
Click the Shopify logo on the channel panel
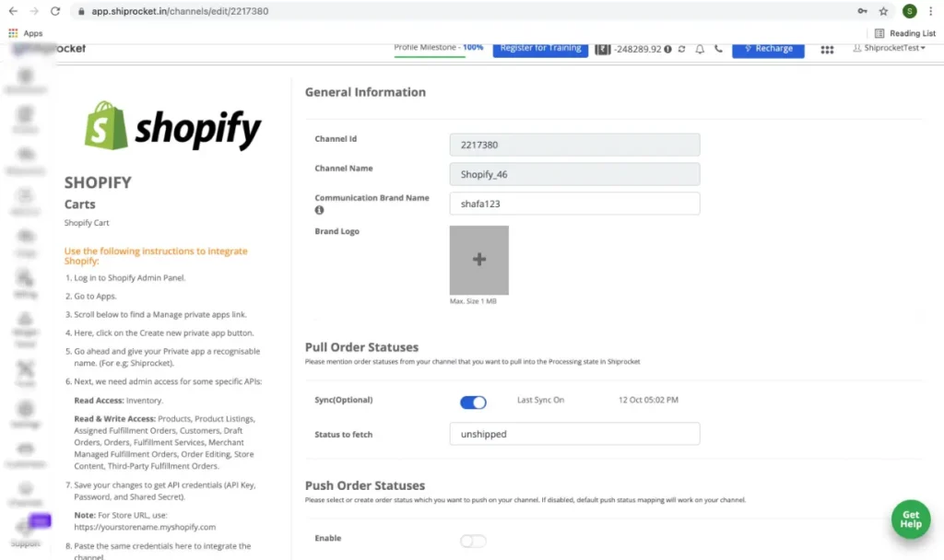171,127
